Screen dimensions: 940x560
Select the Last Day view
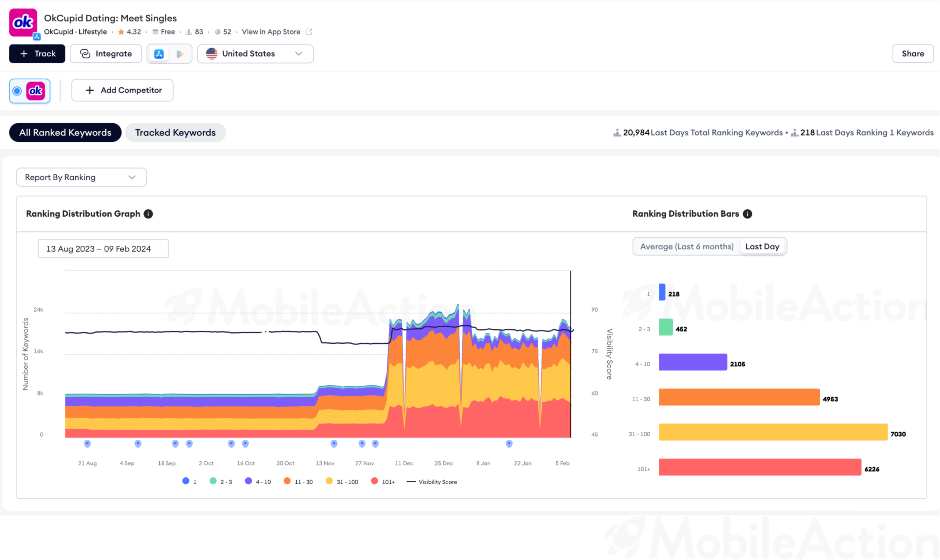coord(762,247)
